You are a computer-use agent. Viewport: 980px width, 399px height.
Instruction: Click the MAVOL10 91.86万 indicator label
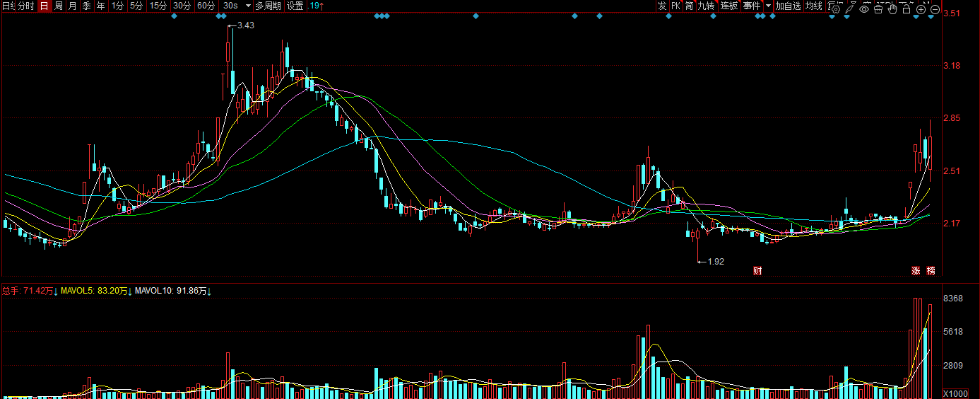[x=174, y=291]
